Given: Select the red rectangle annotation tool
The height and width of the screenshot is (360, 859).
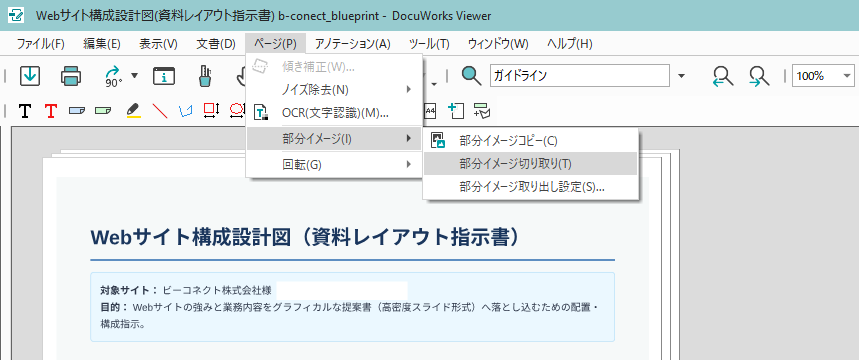Looking at the screenshot, I should [211, 111].
